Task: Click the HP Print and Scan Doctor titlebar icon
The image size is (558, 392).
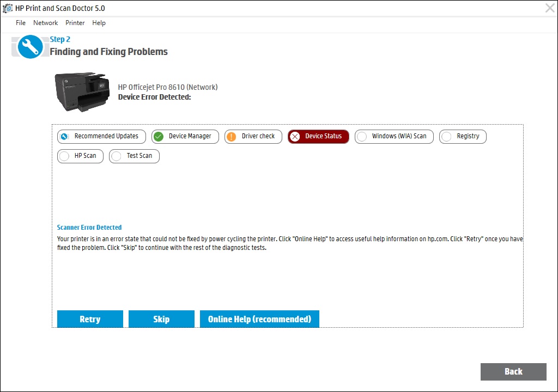Action: point(7,8)
